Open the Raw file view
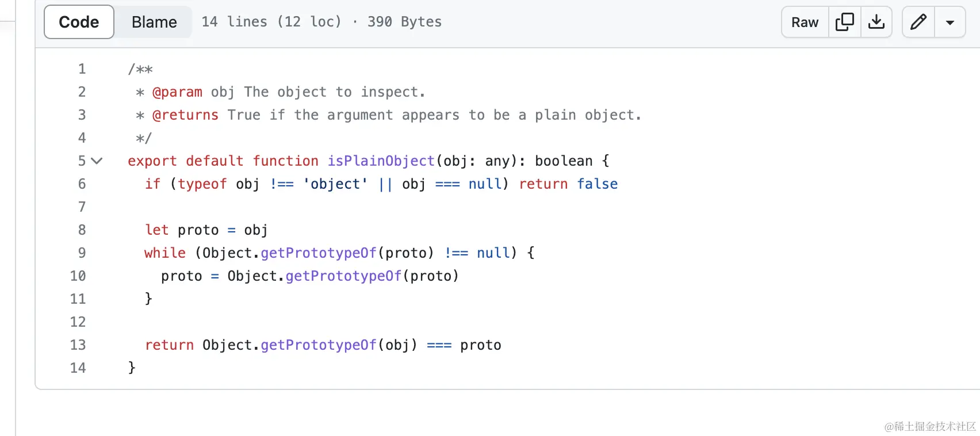The image size is (980, 436). [805, 22]
